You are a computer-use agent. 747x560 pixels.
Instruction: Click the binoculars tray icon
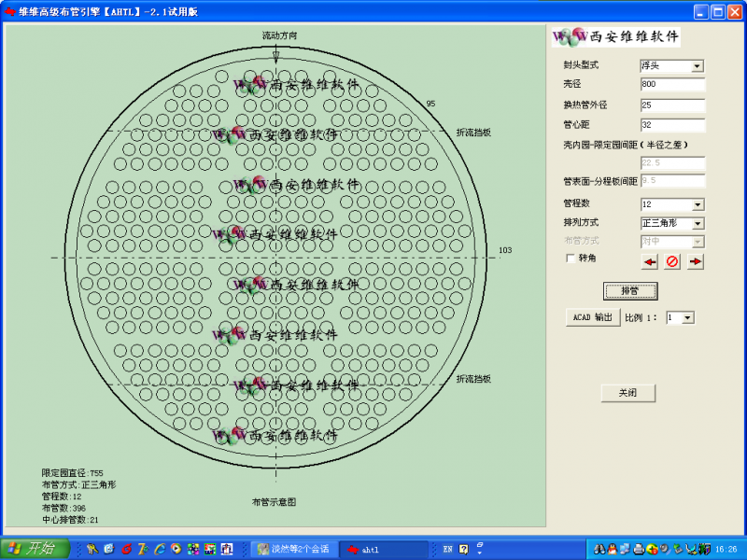(599, 549)
